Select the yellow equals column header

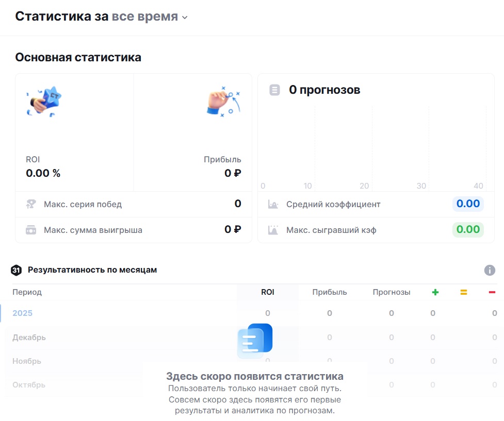click(464, 292)
